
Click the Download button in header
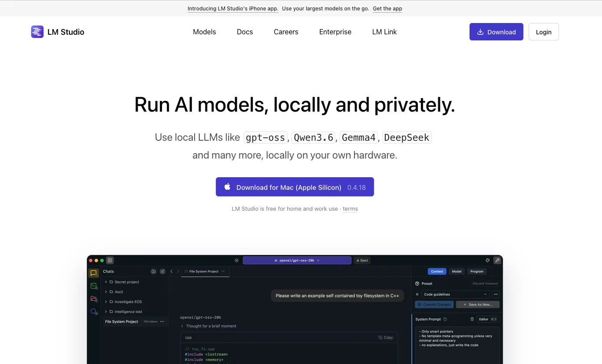pyautogui.click(x=496, y=32)
